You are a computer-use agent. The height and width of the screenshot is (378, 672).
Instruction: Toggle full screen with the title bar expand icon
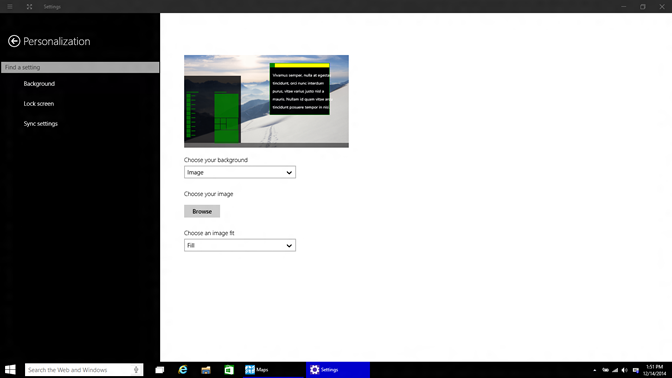click(29, 6)
